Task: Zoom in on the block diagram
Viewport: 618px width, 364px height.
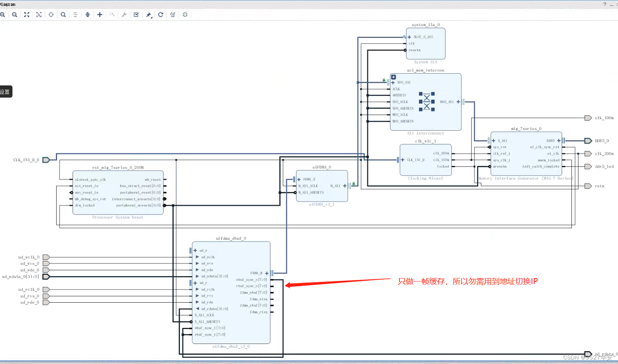Action: 2,15
